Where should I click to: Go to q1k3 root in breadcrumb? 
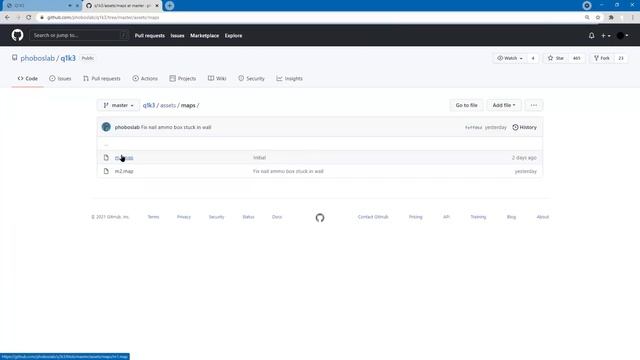[x=149, y=105]
